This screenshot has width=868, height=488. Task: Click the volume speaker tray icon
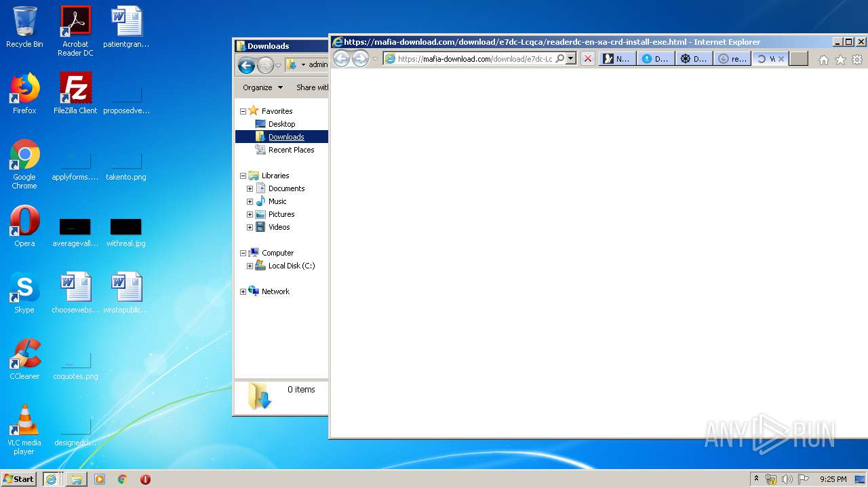[x=787, y=479]
